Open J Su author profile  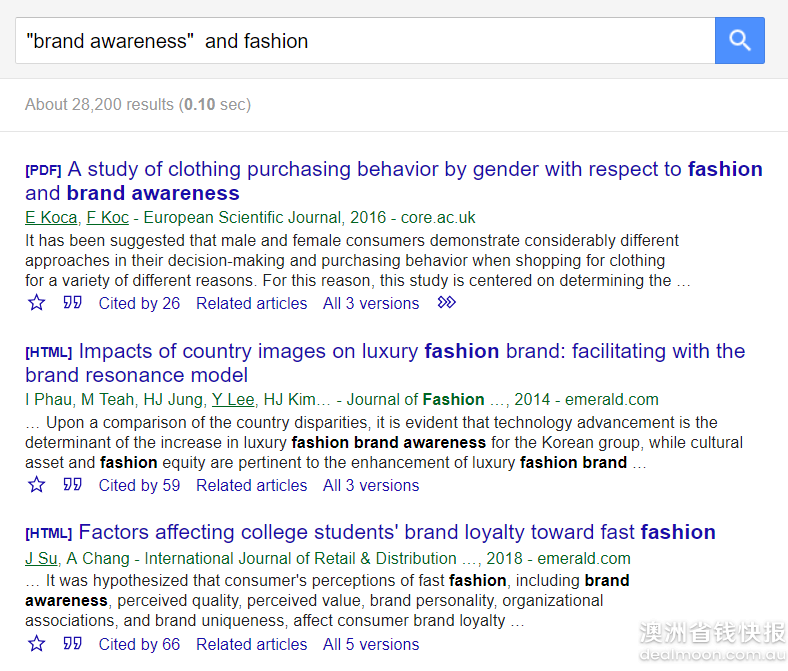pyautogui.click(x=42, y=558)
